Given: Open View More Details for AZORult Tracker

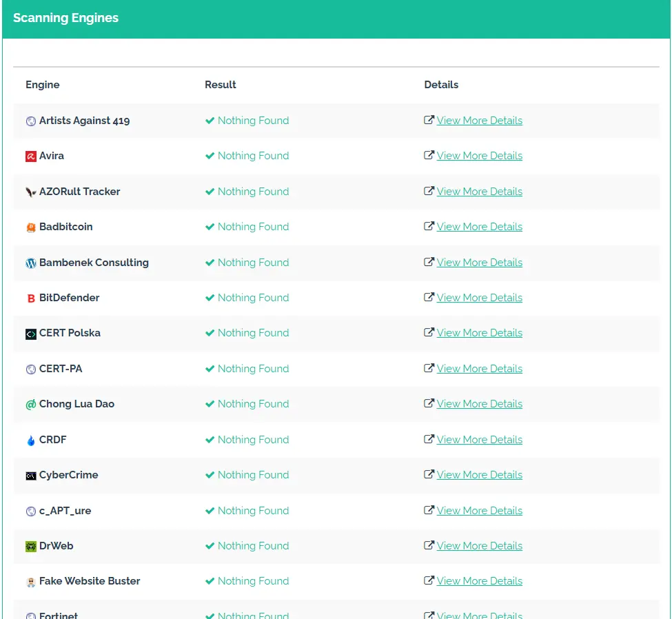Looking at the screenshot, I should click(x=480, y=192).
